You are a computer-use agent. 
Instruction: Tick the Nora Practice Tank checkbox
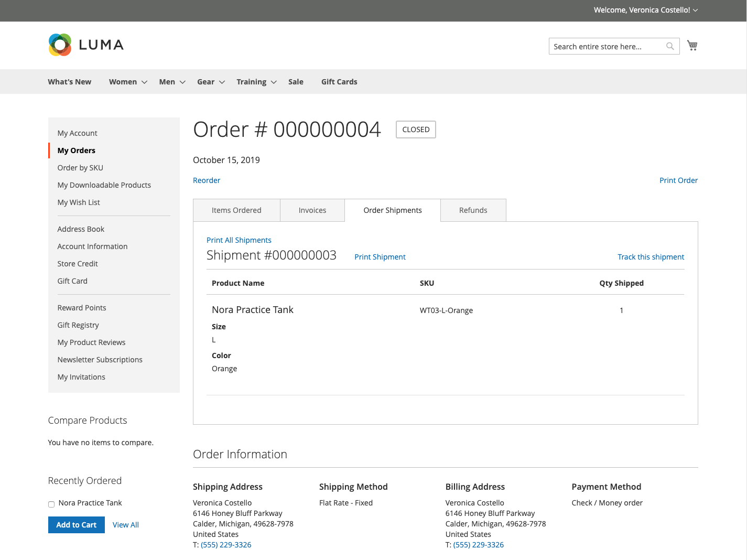[x=51, y=504]
